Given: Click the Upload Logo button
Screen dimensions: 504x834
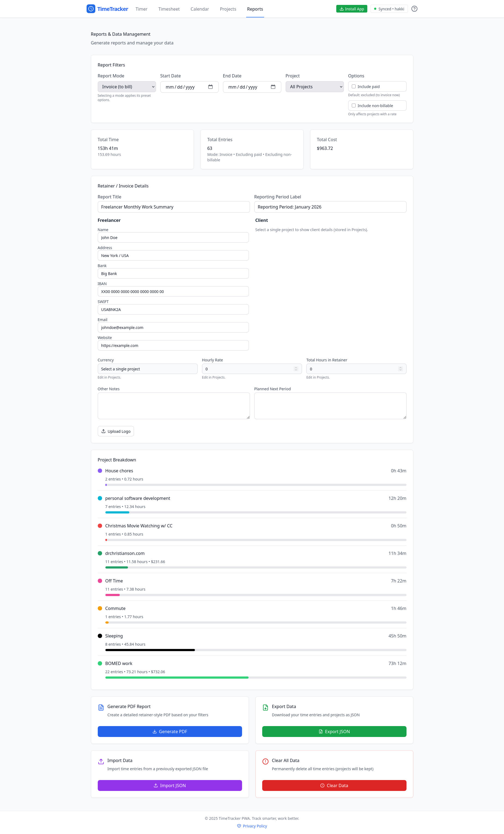Looking at the screenshot, I should click(x=116, y=431).
